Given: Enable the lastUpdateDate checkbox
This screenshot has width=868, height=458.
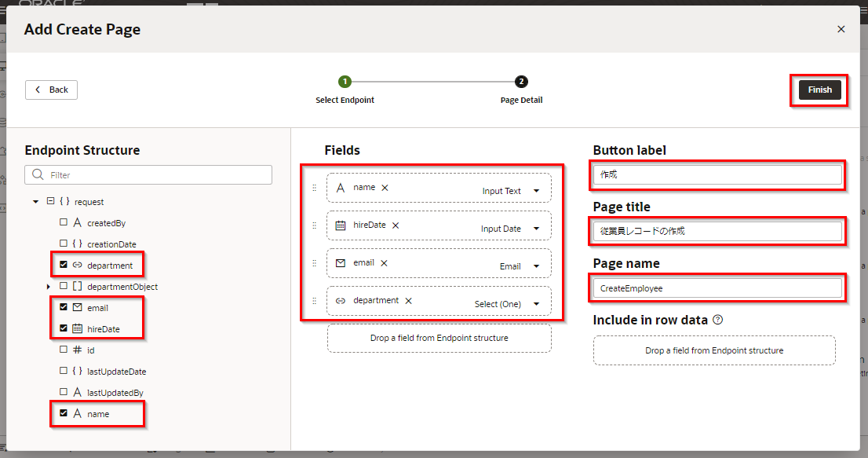Looking at the screenshot, I should (64, 371).
